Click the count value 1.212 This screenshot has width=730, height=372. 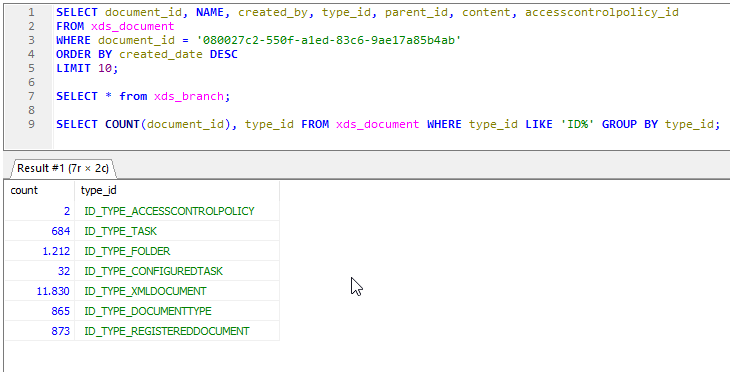tap(56, 251)
